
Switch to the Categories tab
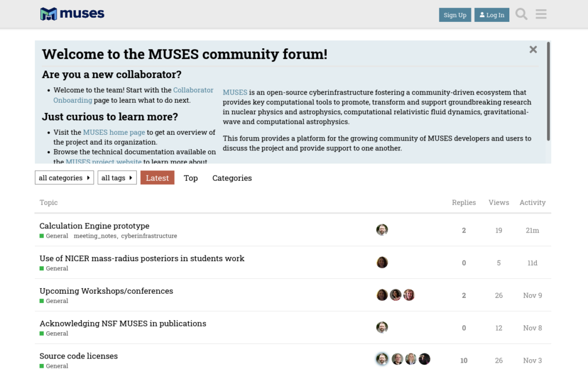coord(232,178)
